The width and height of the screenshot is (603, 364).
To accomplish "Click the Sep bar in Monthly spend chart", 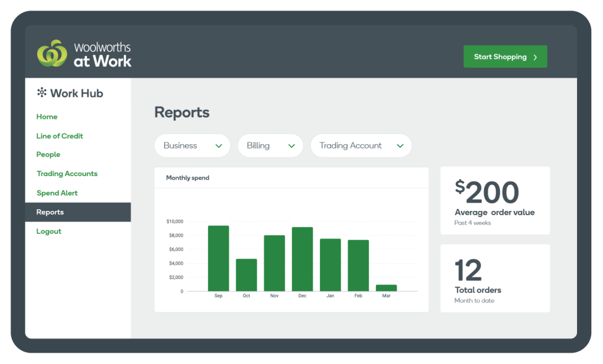I will tap(219, 259).
